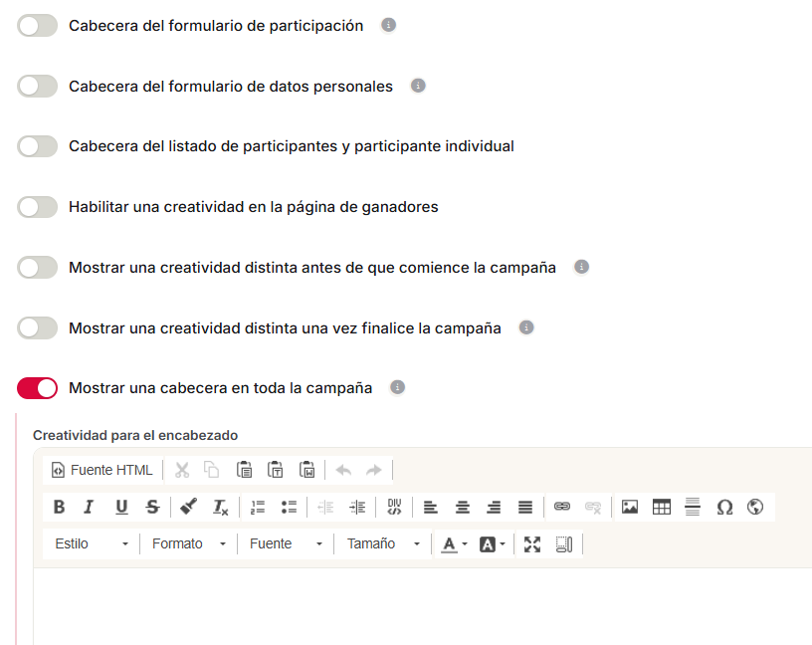Open the Estilo dropdown
The image size is (812, 645).
coord(91,544)
